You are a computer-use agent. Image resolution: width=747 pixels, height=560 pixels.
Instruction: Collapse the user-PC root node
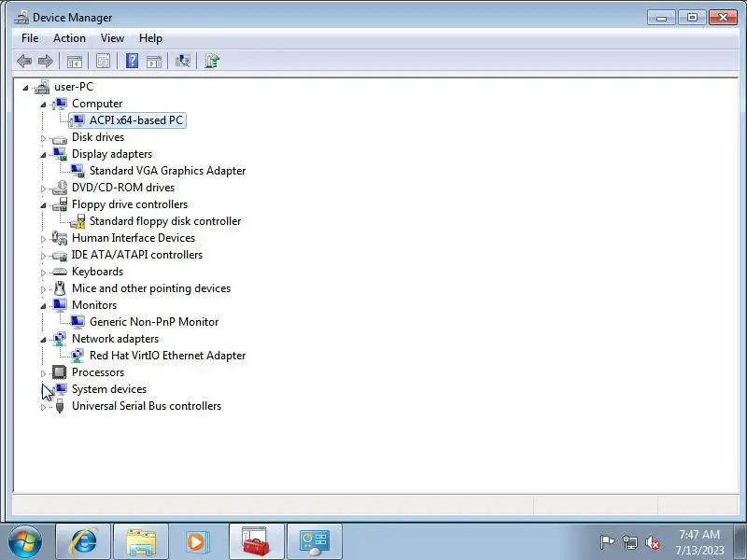pyautogui.click(x=25, y=88)
